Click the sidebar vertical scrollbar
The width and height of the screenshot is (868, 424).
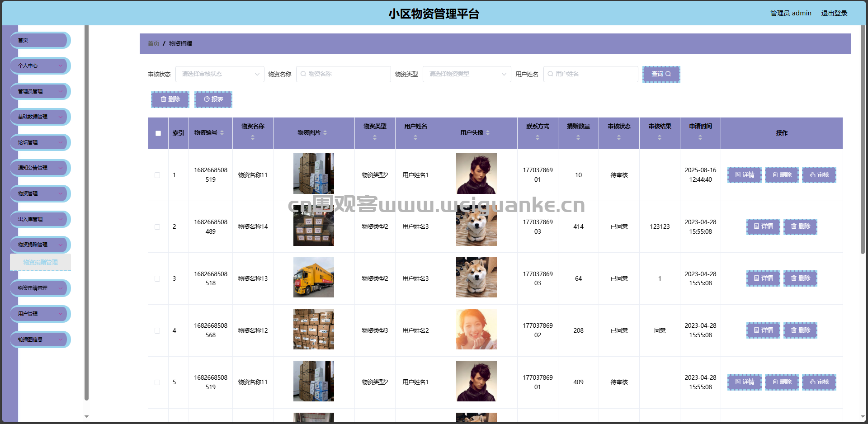tap(86, 212)
